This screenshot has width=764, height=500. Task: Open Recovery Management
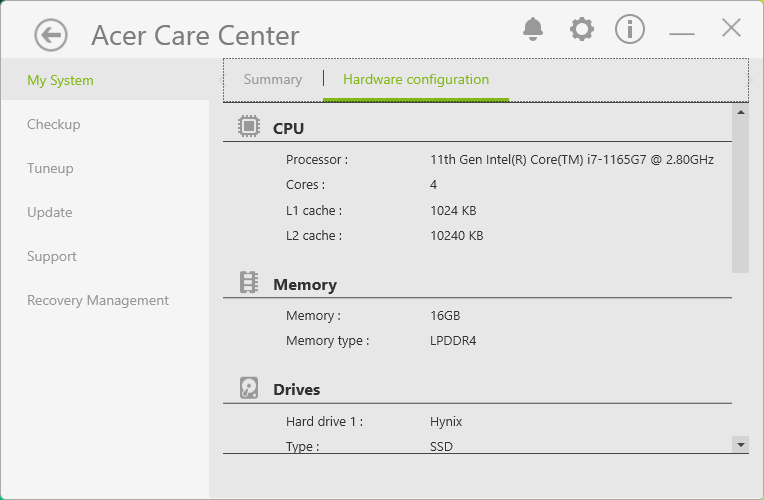coord(98,300)
